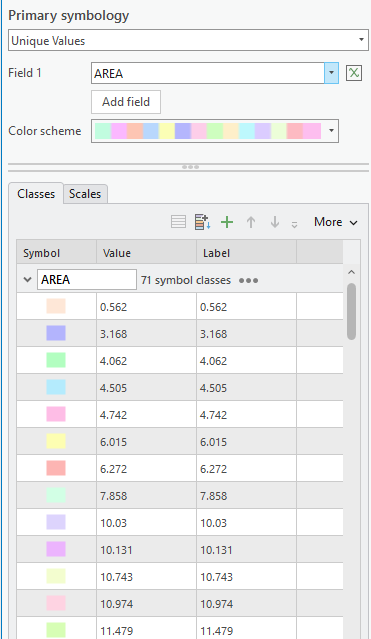Click the symbol swatch for value 4.742
Screen dimensions: 371x639
[x=56, y=414]
